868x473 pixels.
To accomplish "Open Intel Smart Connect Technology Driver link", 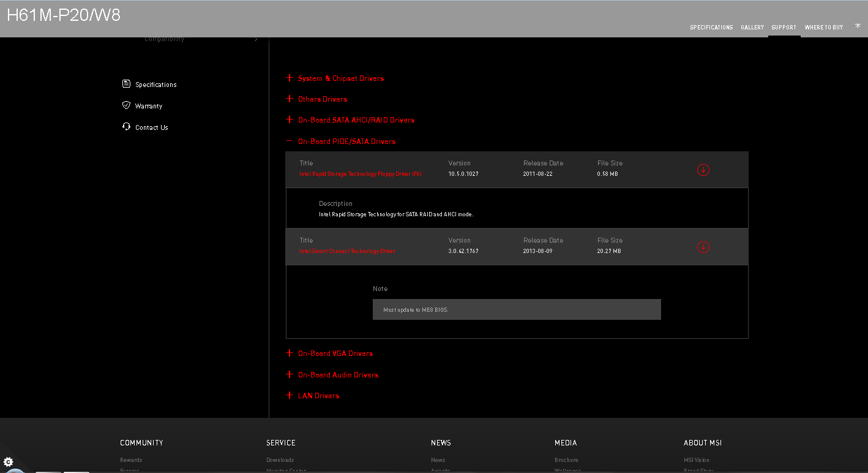I will coord(348,251).
